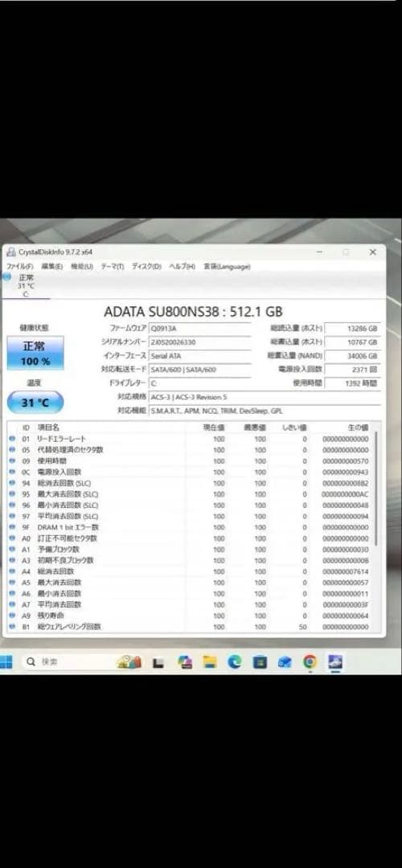This screenshot has width=402, height=868.
Task: Click the 13286 GB host reads value
Action: tap(352, 328)
